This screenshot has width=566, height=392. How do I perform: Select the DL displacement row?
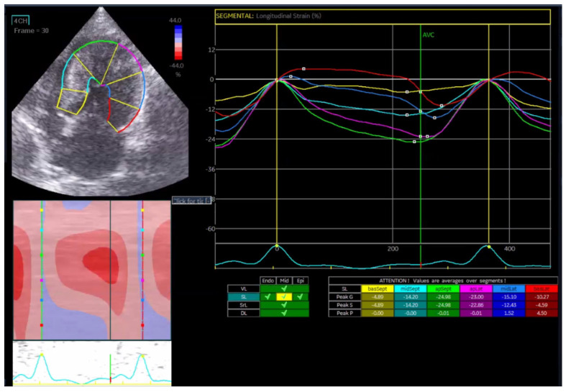[x=244, y=313]
